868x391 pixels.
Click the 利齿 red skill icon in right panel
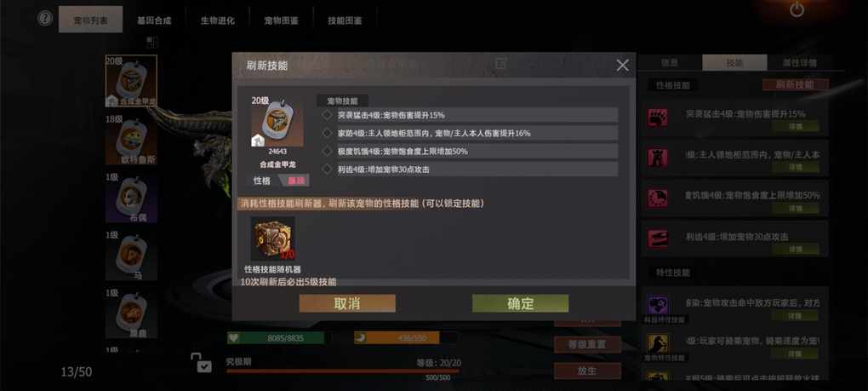(658, 239)
